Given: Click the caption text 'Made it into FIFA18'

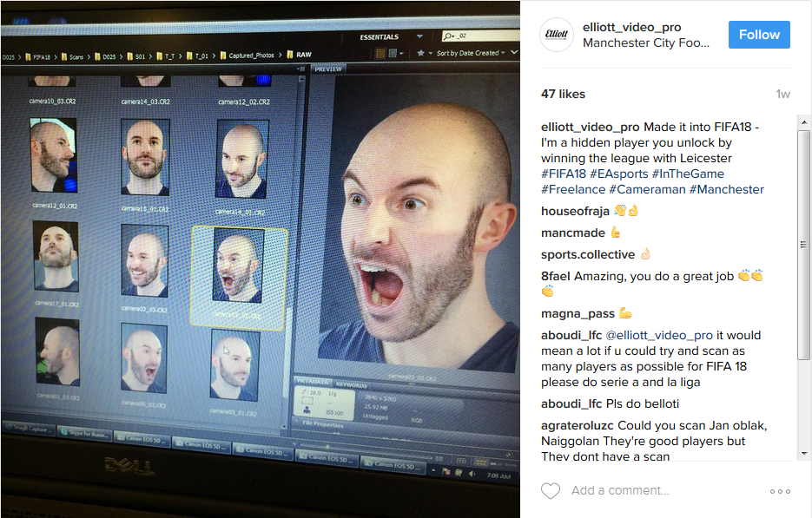Looking at the screenshot, I should click(x=697, y=127).
